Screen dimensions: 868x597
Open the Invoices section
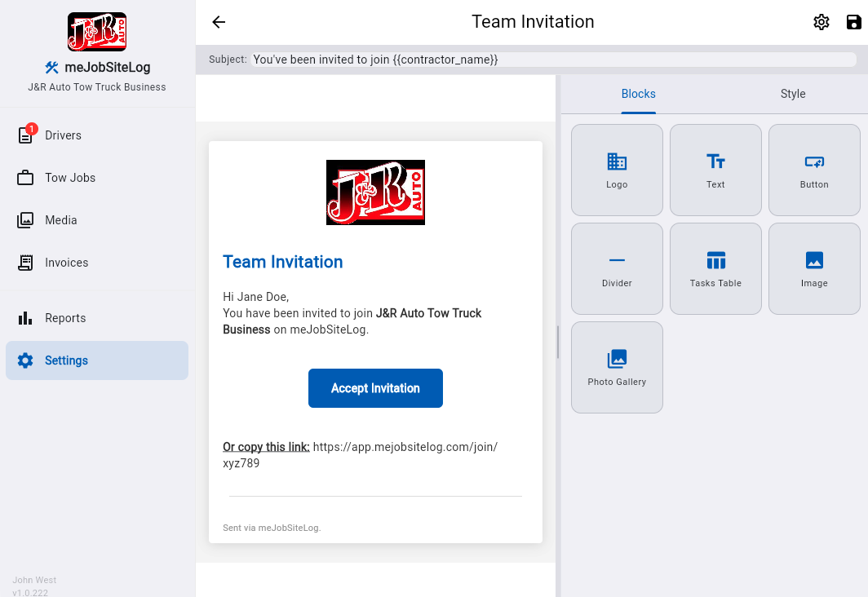68,262
